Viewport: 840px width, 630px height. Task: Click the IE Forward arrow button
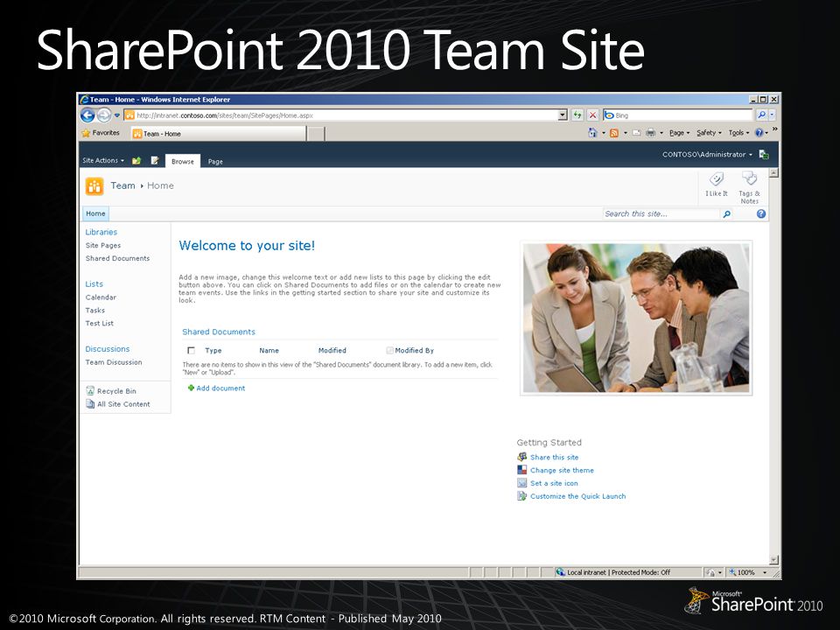click(104, 115)
